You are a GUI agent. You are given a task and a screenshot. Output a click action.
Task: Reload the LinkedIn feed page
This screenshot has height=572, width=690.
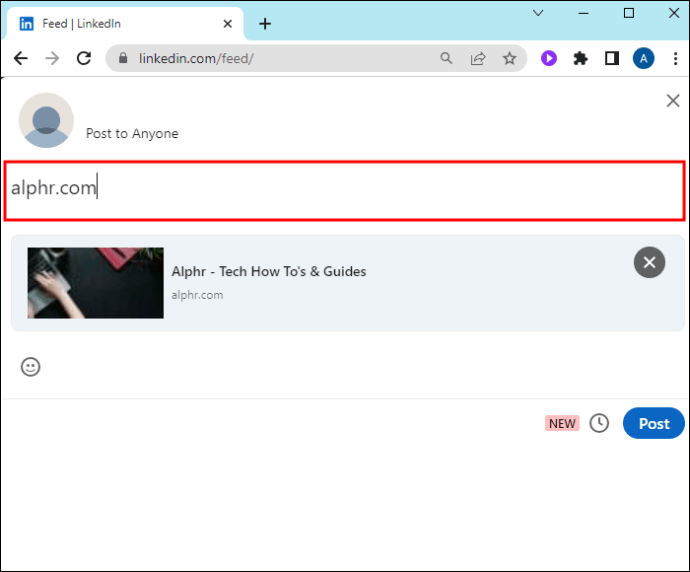(84, 58)
